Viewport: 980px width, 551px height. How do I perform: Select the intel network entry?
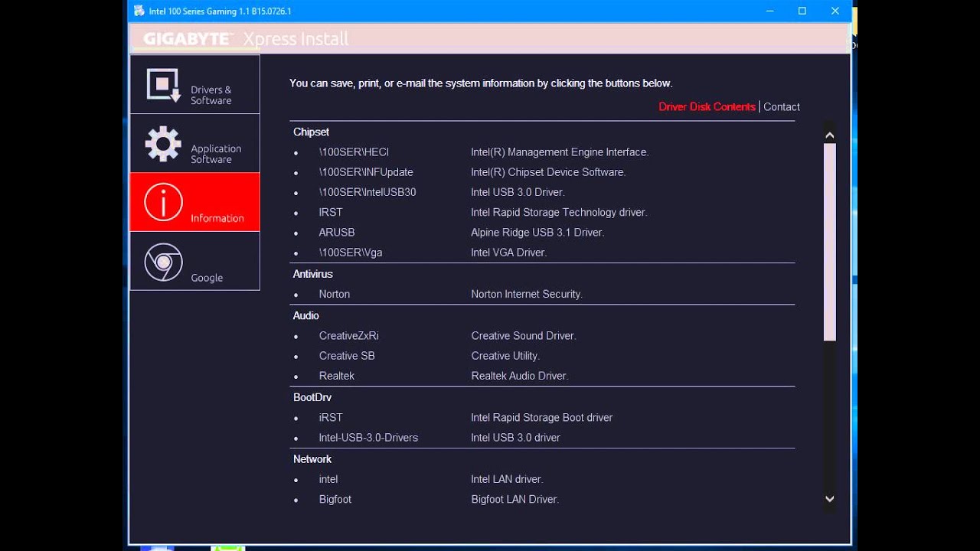328,479
